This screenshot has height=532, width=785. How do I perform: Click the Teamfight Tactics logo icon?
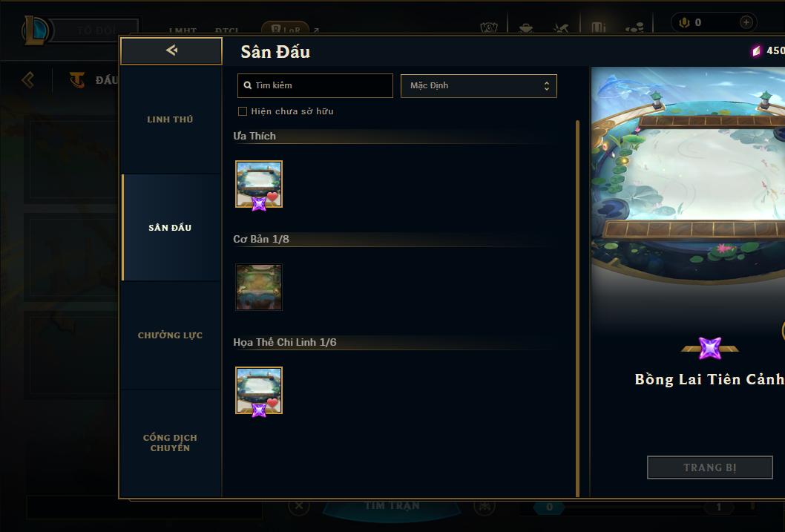click(76, 79)
